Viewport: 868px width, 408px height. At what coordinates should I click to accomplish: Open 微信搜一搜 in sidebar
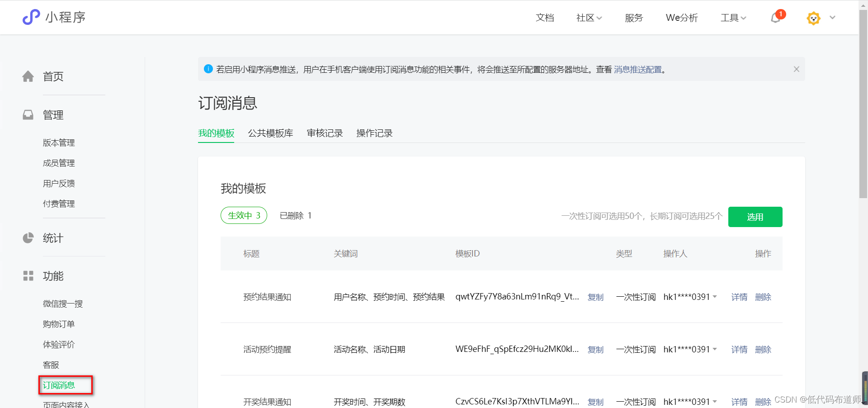pyautogui.click(x=63, y=304)
